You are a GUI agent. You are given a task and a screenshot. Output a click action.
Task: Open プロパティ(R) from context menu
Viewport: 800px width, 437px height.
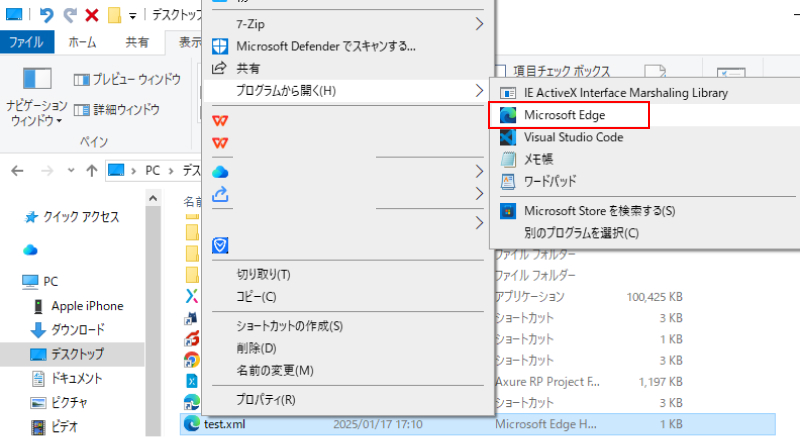click(348, 400)
